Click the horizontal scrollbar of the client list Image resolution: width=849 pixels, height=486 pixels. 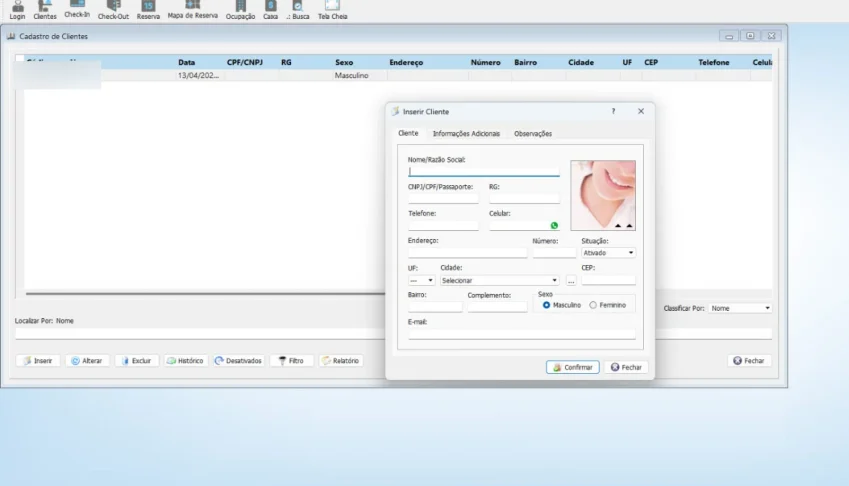tap(205, 294)
